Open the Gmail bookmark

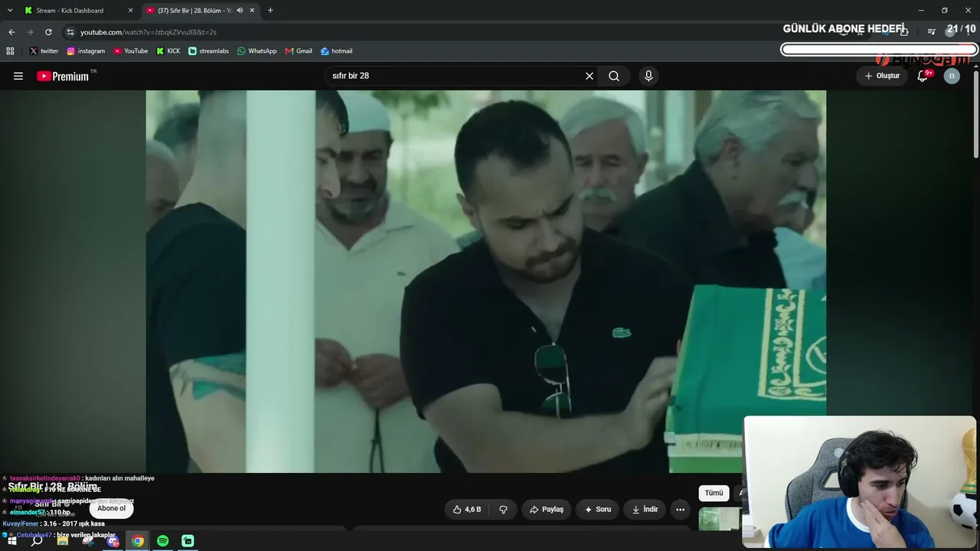pos(299,51)
